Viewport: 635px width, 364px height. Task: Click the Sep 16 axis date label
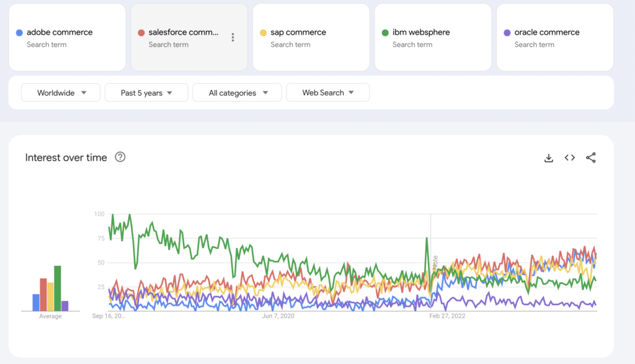109,316
